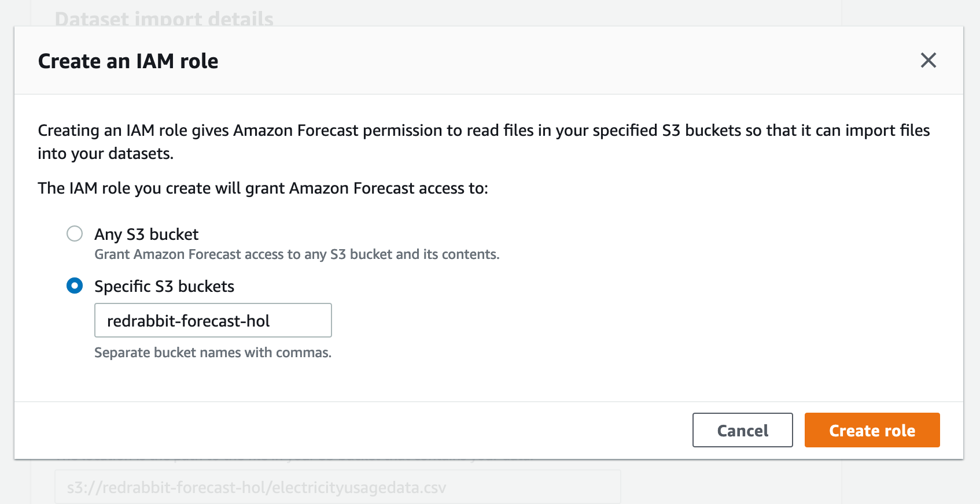
Task: Click the 'into your datasets.' text line
Action: [x=106, y=154]
